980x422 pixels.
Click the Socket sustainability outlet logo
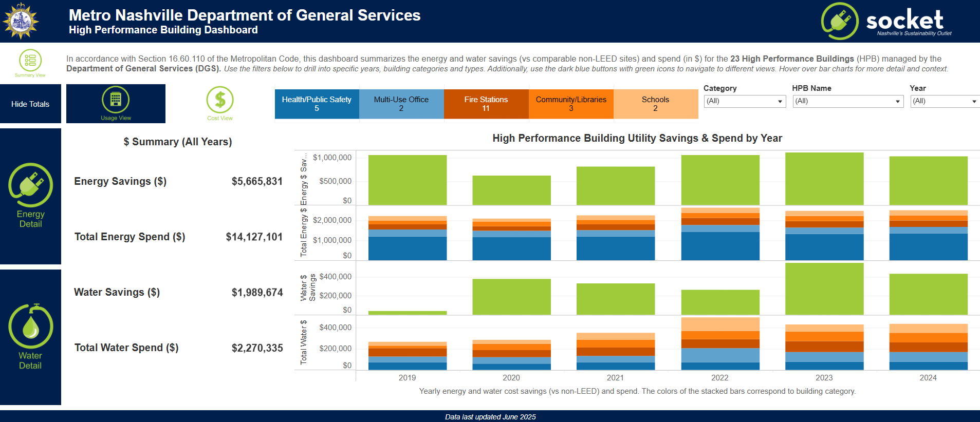point(886,21)
